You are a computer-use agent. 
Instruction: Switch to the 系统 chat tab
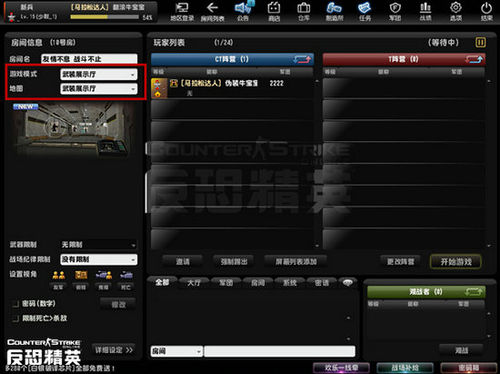(290, 283)
